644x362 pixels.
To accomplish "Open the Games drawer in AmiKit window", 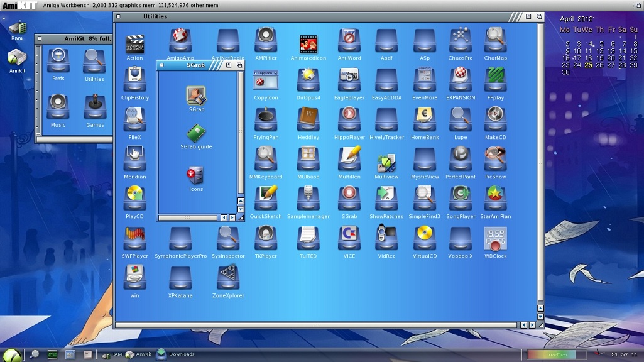I will [95, 107].
